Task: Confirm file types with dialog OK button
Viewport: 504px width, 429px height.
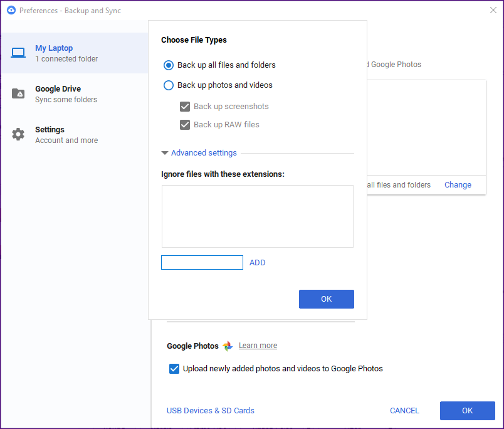Action: coord(326,299)
